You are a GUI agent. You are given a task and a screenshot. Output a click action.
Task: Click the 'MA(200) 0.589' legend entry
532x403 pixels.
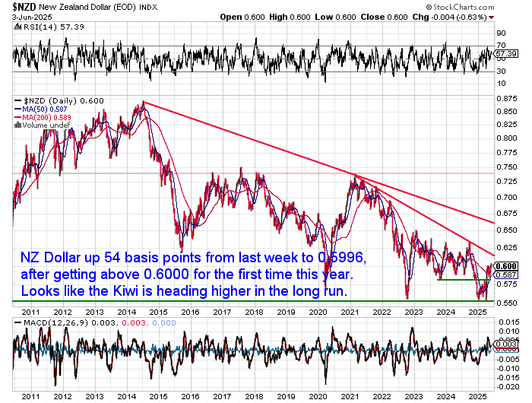[46, 118]
